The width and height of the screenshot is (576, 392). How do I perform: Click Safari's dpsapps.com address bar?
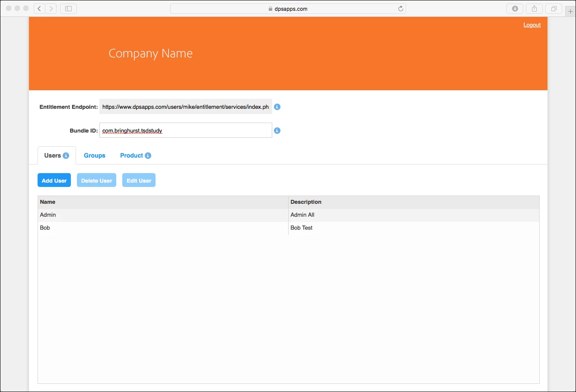click(288, 9)
